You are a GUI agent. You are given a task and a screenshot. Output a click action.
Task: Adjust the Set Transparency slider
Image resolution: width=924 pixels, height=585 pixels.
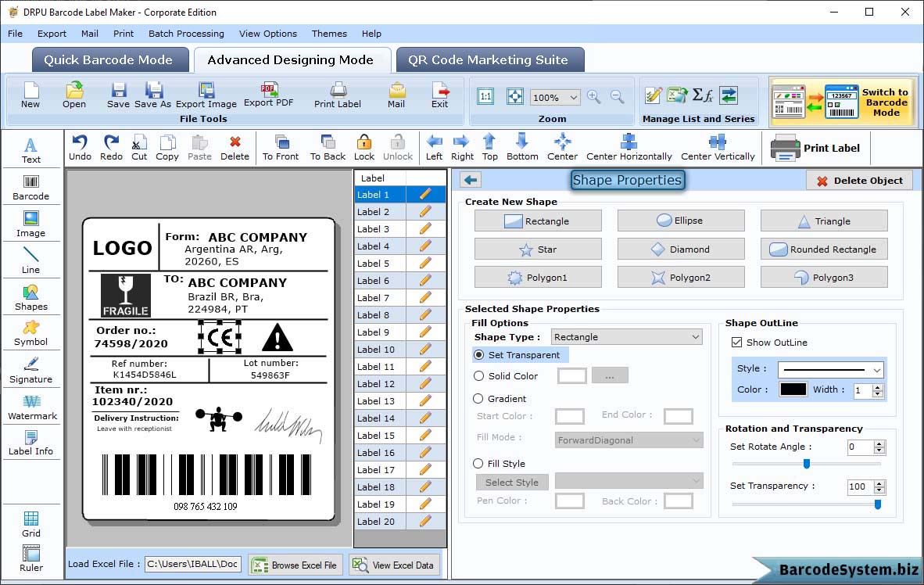tap(877, 504)
